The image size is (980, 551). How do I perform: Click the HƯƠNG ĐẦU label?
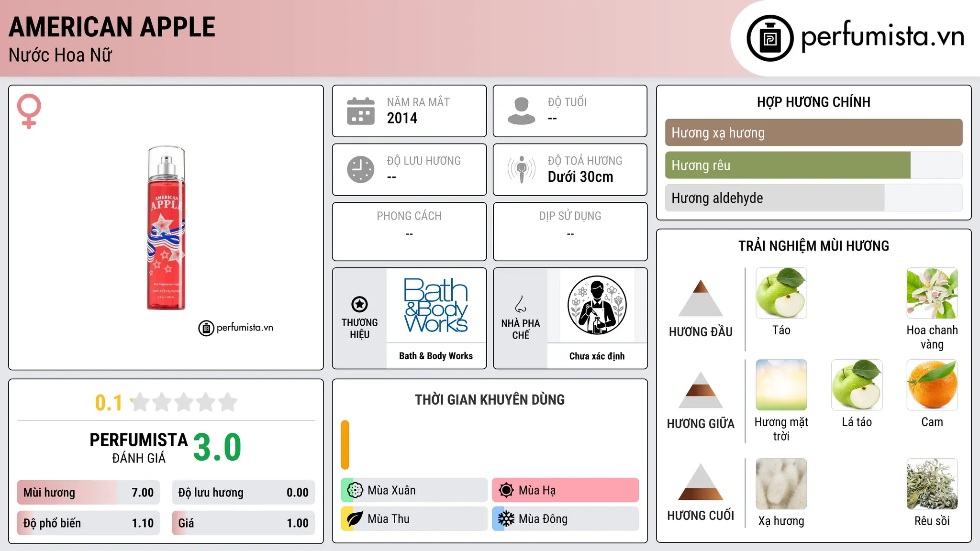click(701, 332)
